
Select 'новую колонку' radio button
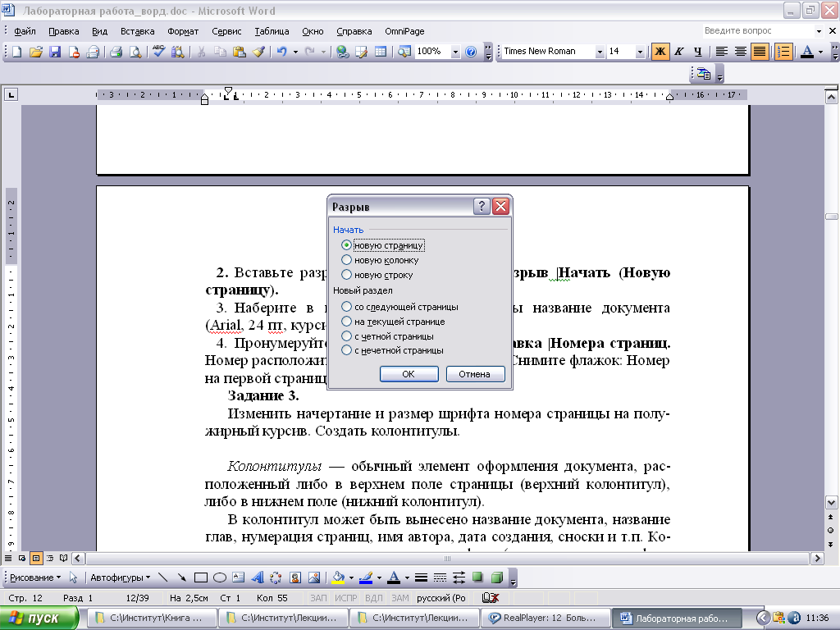347,260
